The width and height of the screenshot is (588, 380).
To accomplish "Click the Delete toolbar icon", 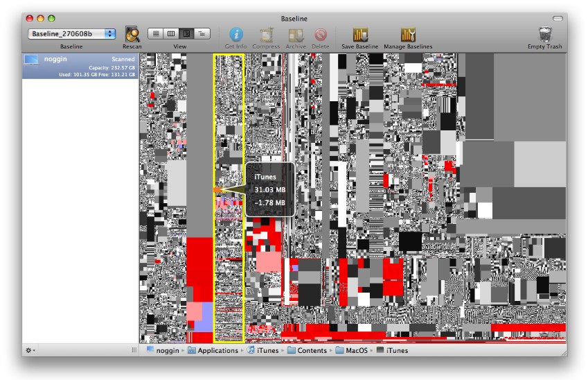I will pyautogui.click(x=320, y=34).
